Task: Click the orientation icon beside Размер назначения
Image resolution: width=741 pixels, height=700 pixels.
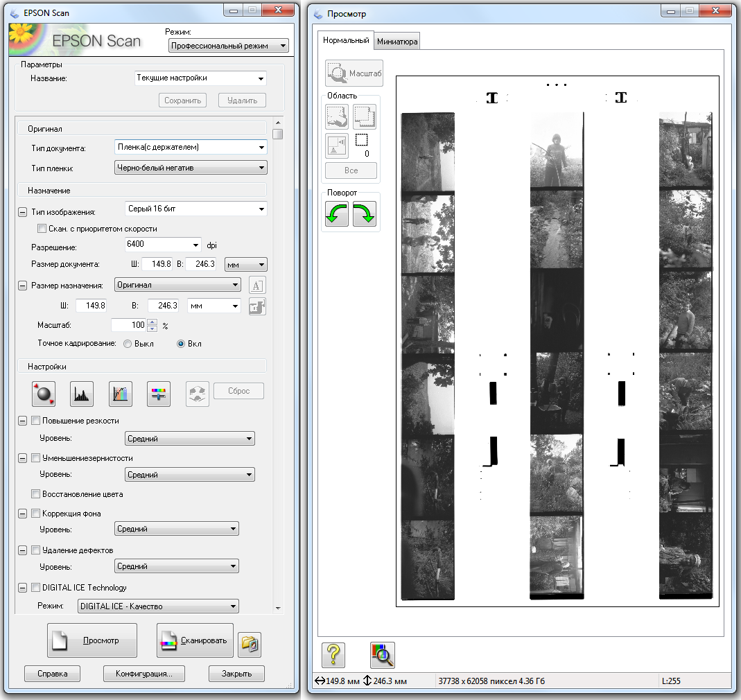Action: pos(257,285)
